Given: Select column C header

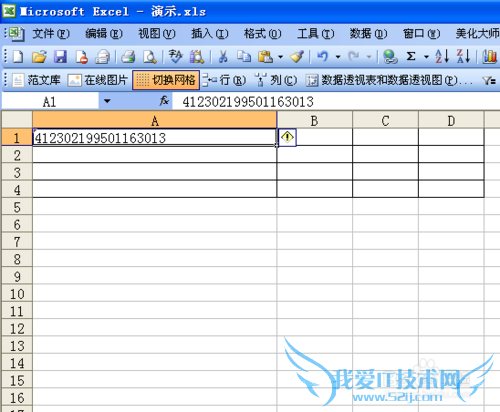Looking at the screenshot, I should click(385, 120).
